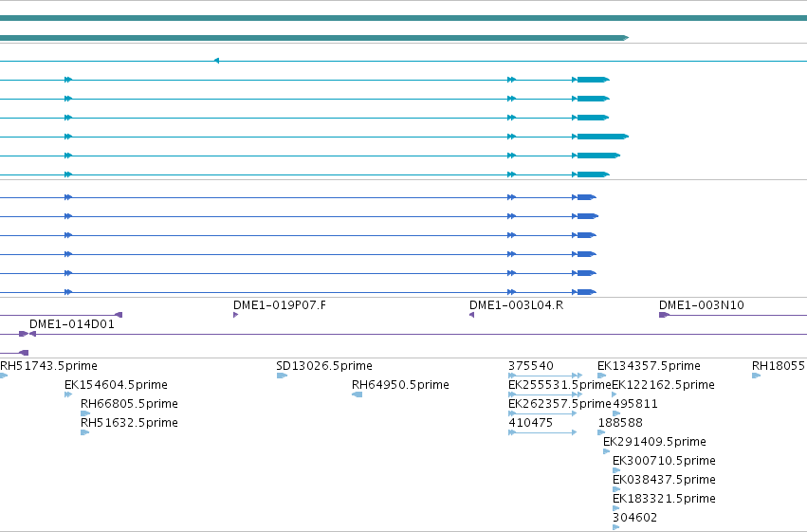807x532 pixels.
Task: Click the purple block under DME1-003N10
Action: [x=664, y=315]
